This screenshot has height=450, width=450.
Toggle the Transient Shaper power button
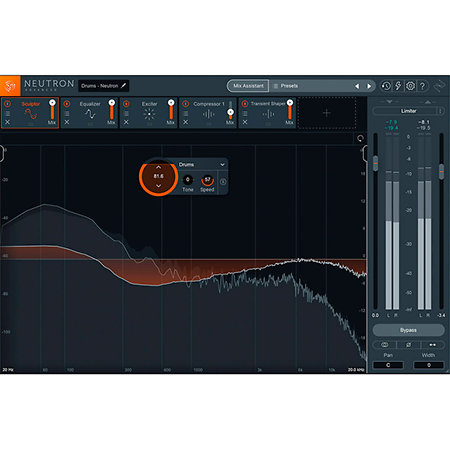click(245, 104)
